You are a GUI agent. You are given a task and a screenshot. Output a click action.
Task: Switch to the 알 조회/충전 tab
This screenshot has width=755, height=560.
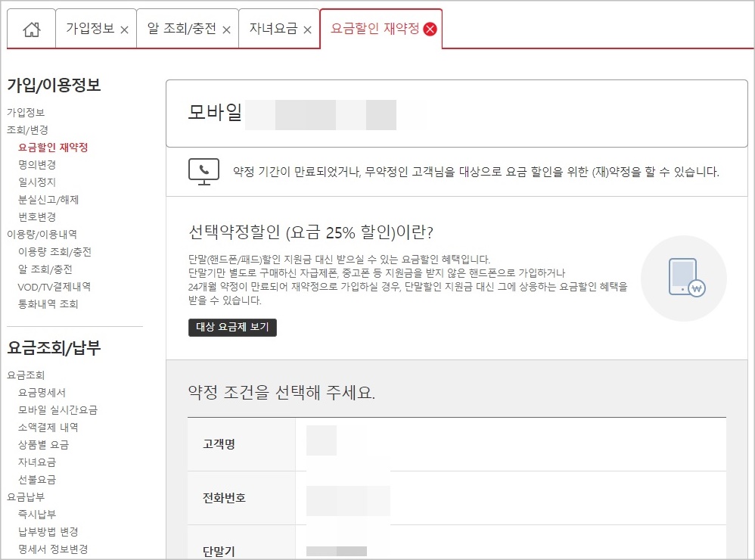click(x=182, y=29)
